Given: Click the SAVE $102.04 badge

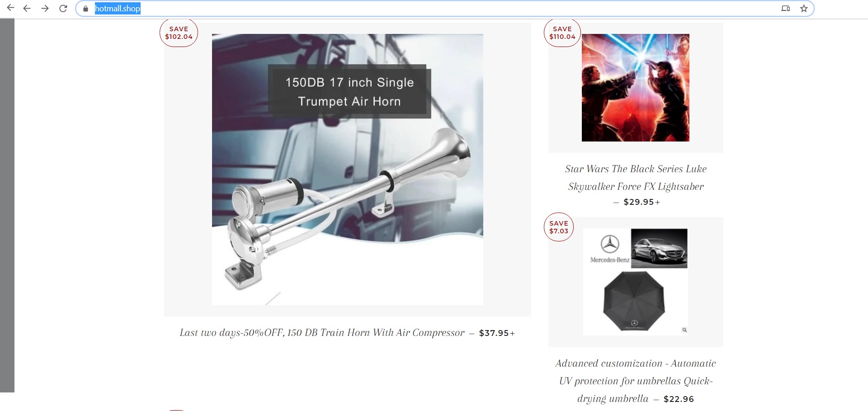Looking at the screenshot, I should point(179,33).
